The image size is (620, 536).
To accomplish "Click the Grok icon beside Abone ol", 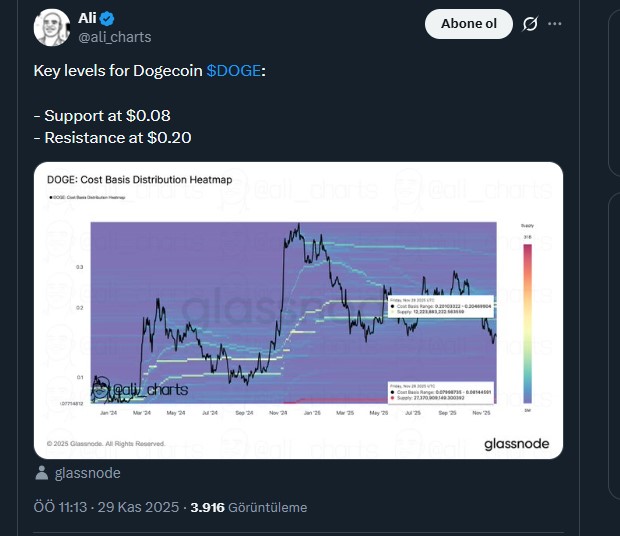I will pos(531,24).
